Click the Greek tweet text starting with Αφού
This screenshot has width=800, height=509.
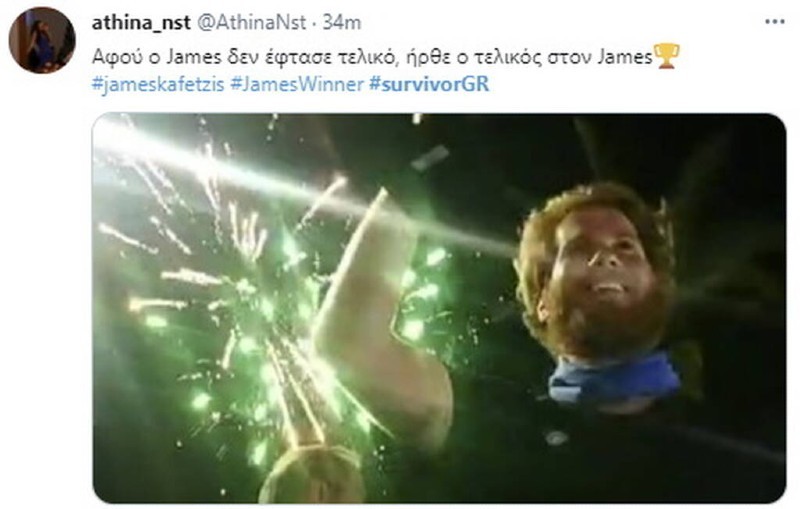click(x=372, y=56)
